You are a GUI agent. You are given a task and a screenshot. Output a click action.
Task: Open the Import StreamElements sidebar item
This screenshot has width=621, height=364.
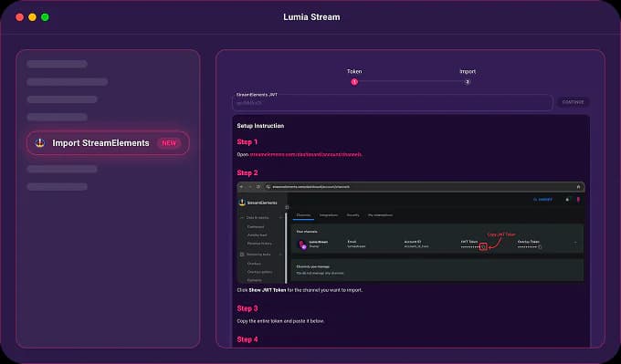[x=108, y=143]
